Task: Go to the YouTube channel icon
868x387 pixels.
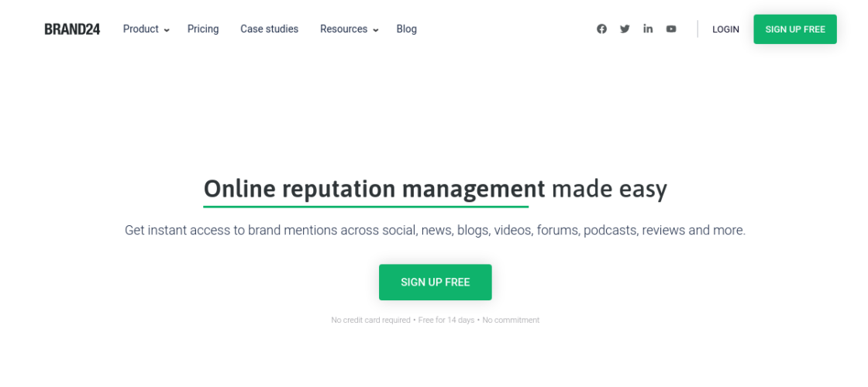Action: (671, 29)
